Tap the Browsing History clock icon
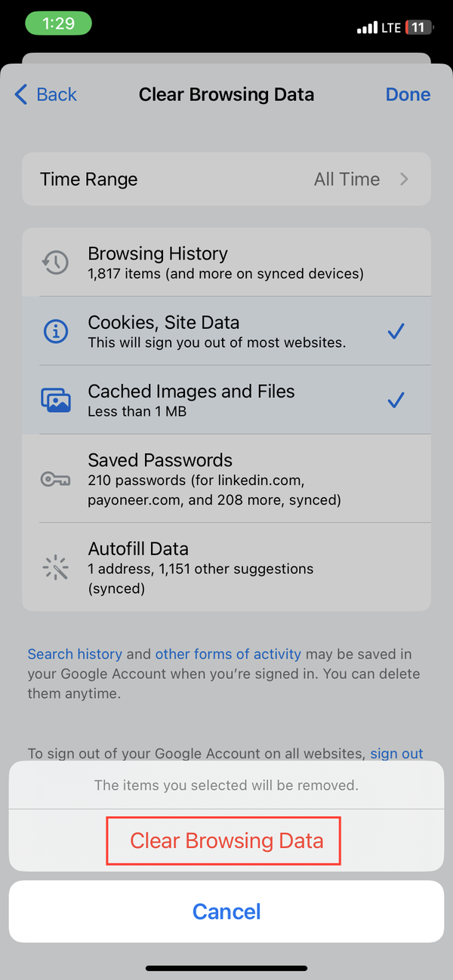Viewport: 453px width, 980px height. [55, 262]
